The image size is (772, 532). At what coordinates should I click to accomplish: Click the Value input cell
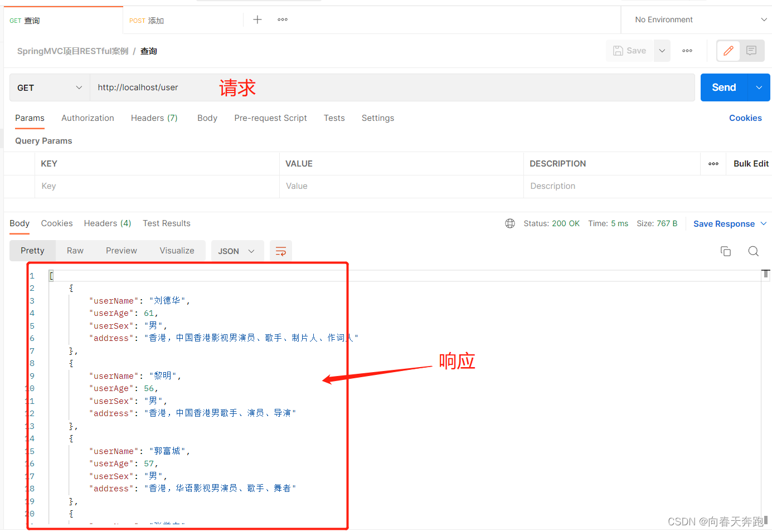point(401,186)
